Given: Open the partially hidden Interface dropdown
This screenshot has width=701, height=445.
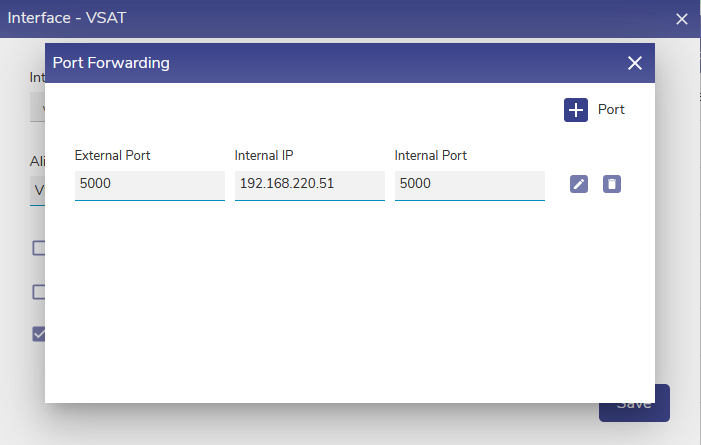Looking at the screenshot, I should tap(37, 107).
